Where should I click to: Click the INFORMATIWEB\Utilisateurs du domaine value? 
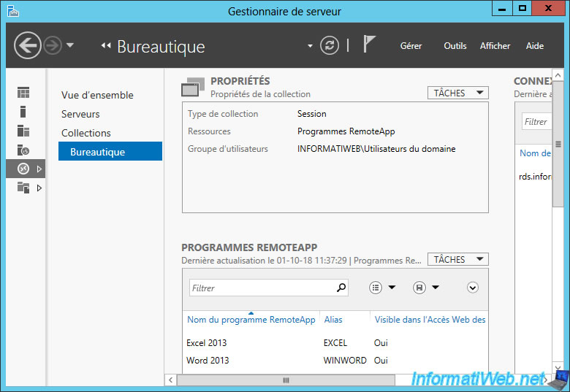(x=376, y=149)
